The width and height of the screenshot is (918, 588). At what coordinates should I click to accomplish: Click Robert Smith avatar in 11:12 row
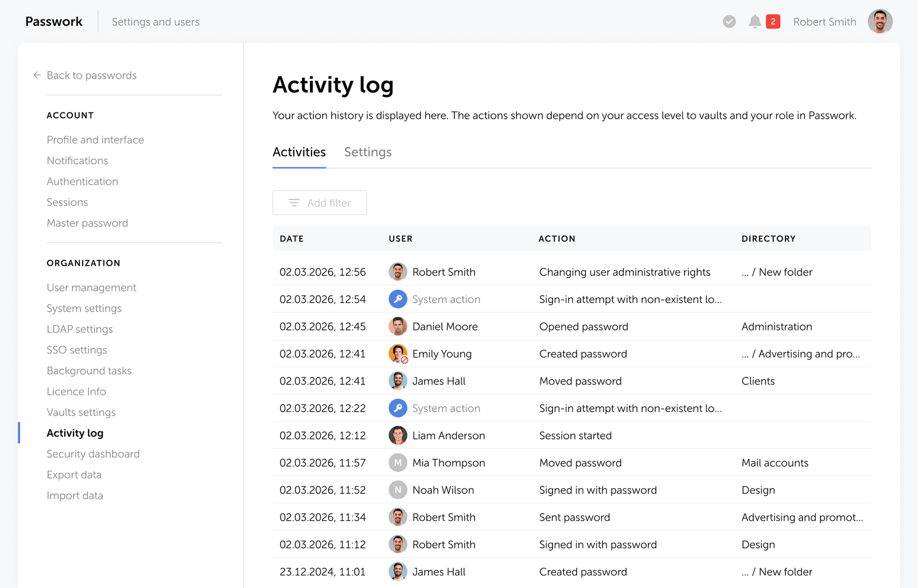point(398,544)
